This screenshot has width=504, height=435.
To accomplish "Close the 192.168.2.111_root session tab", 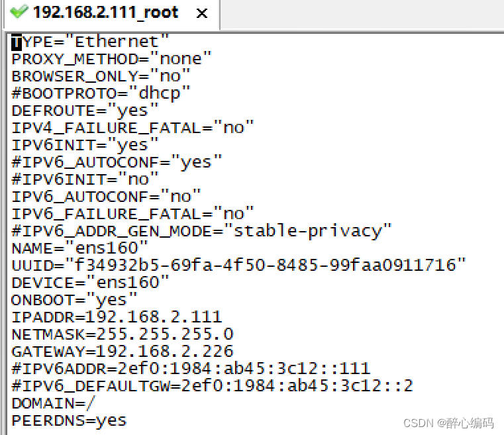I will [x=202, y=13].
